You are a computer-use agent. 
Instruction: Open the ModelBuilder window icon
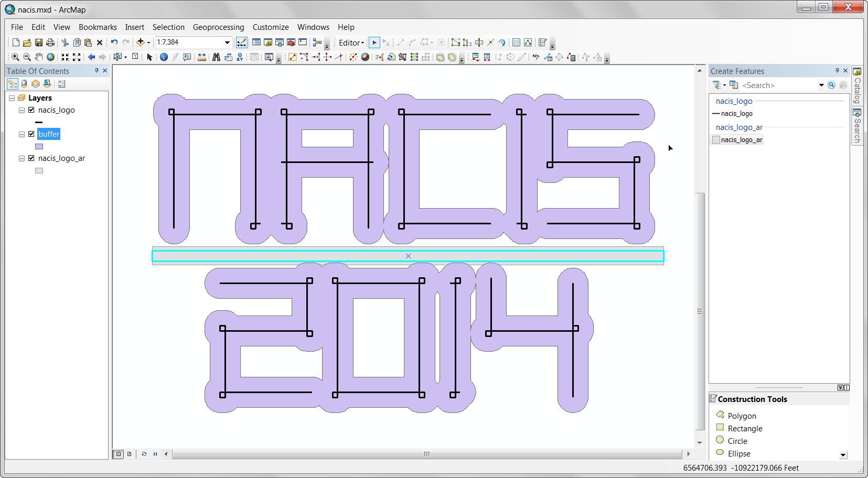(317, 42)
